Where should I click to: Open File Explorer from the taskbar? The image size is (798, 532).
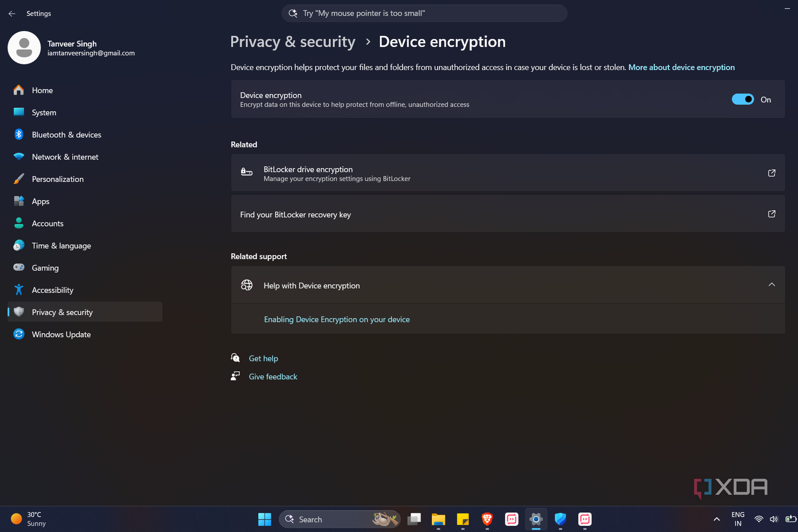tap(438, 519)
